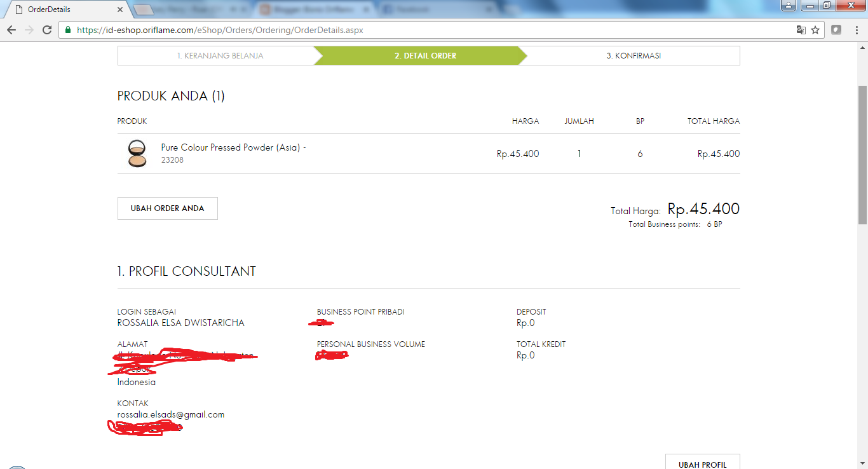Viewport: 868px width, 469px height.
Task: Open the Chrome three-dot menu
Action: (855, 30)
